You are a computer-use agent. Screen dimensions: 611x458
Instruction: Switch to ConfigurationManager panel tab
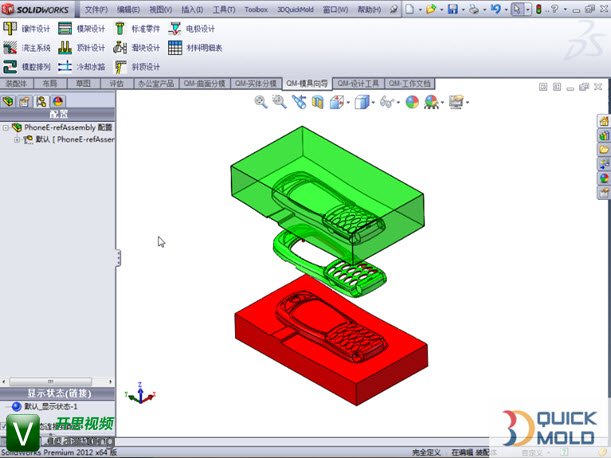[x=41, y=101]
